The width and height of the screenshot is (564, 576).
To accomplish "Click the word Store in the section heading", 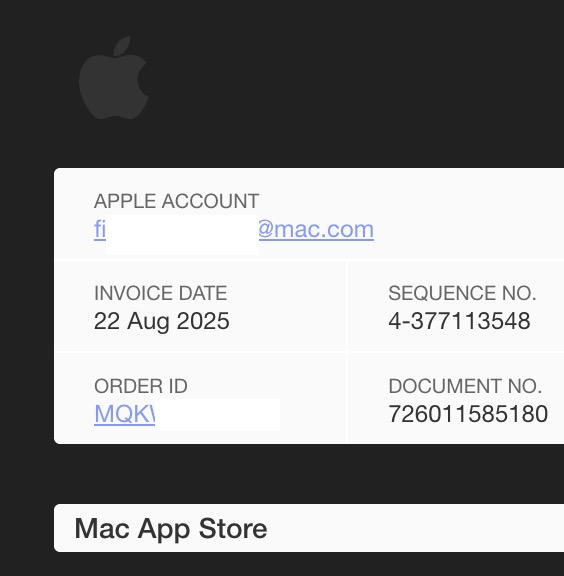I will pos(233,529).
